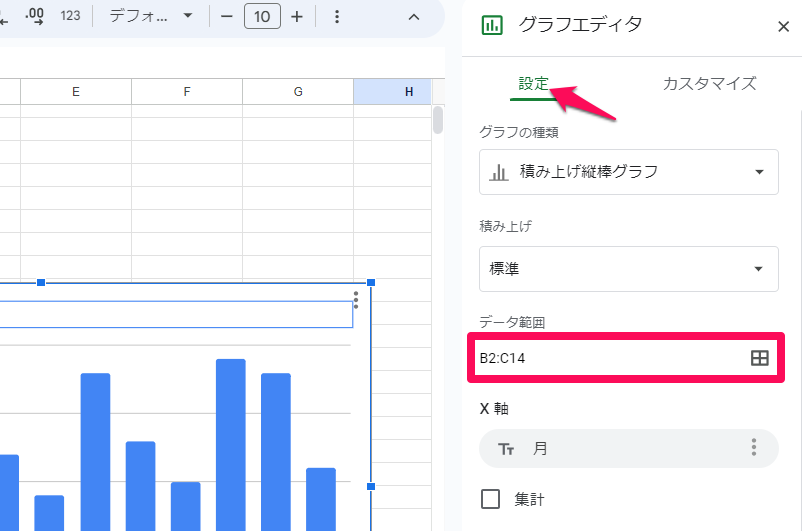The width and height of the screenshot is (802, 531).
Task: Click the tallest blue bar in chart
Action: (231, 445)
